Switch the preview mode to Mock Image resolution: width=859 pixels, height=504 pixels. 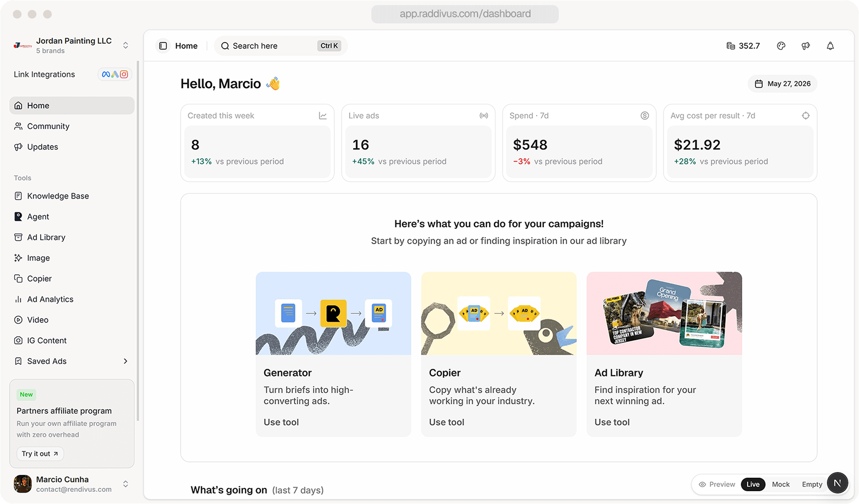[781, 484]
